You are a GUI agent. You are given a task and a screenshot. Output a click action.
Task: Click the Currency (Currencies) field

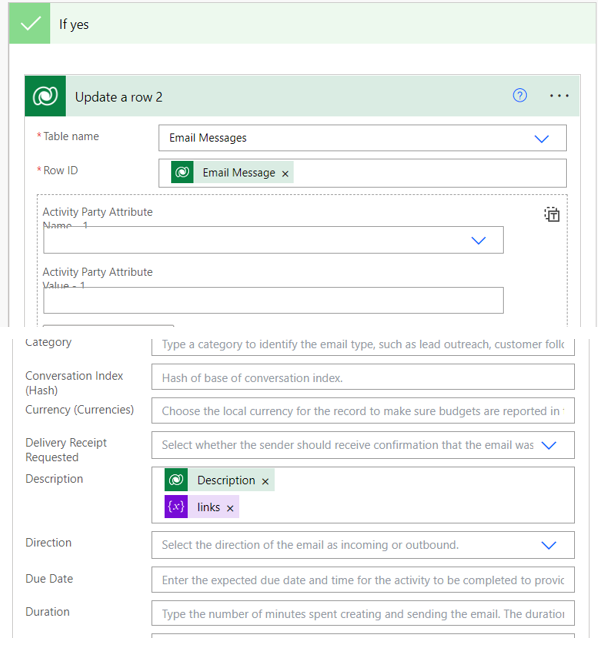[363, 411]
